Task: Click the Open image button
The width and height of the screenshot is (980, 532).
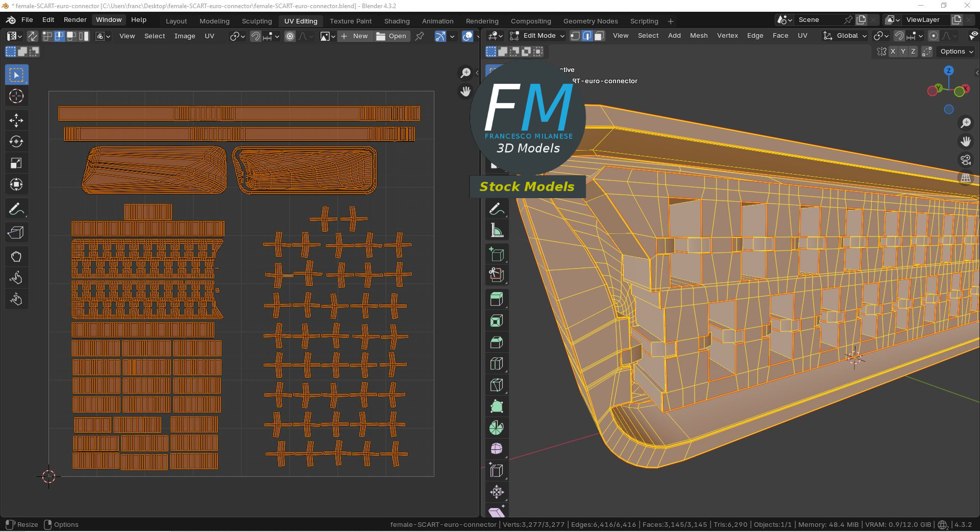Action: point(391,36)
